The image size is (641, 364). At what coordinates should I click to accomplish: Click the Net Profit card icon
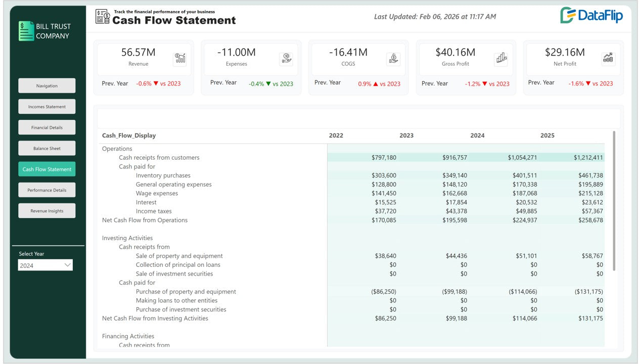coord(608,59)
